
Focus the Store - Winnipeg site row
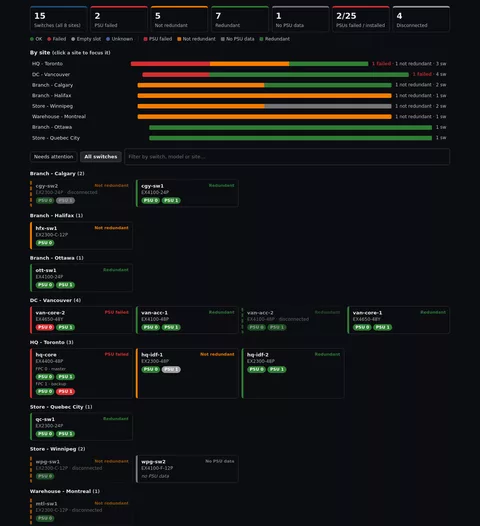coord(239,106)
